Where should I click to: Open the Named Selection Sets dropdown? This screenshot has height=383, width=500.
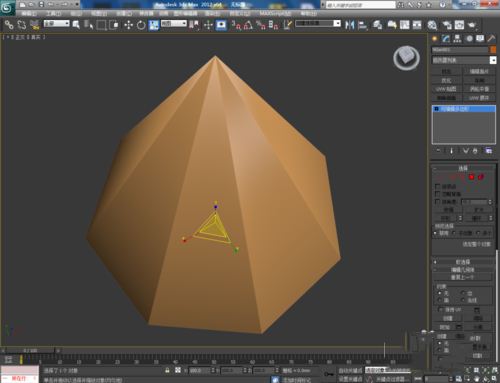point(318,23)
